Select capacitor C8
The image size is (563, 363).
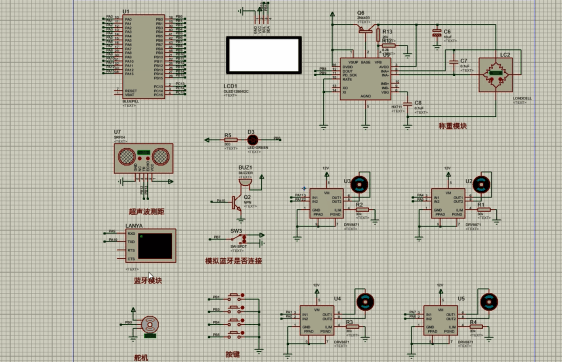pyautogui.click(x=408, y=104)
